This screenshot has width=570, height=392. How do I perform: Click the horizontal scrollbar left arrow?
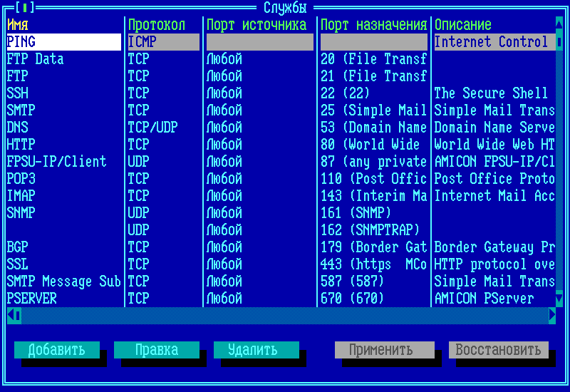tap(11, 315)
